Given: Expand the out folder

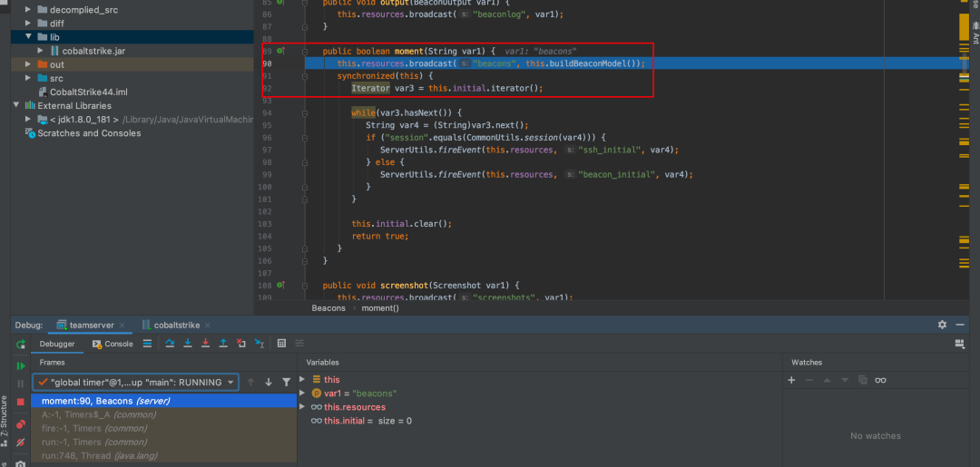Looking at the screenshot, I should coord(28,64).
